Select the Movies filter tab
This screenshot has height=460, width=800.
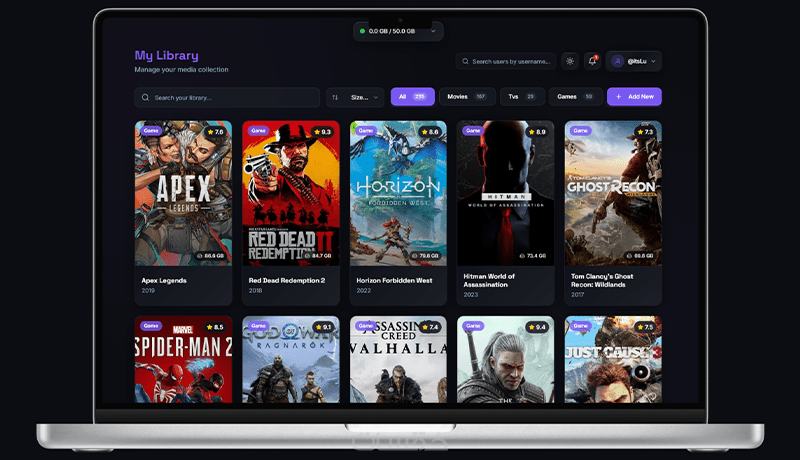tap(467, 96)
